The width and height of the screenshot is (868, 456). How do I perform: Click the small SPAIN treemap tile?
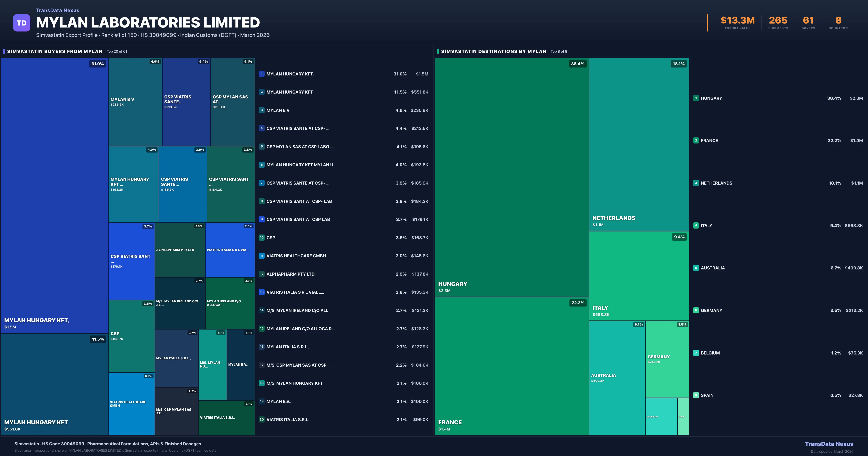683,417
